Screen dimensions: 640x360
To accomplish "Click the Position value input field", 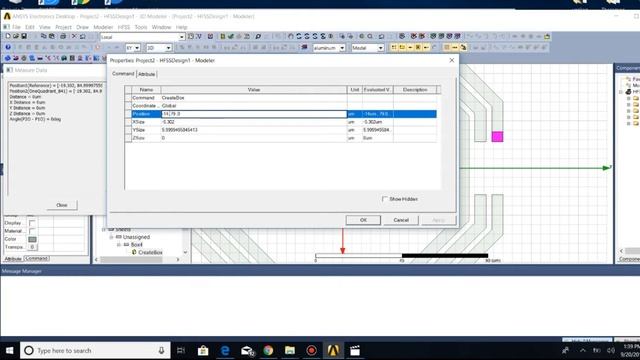I will (x=254, y=114).
